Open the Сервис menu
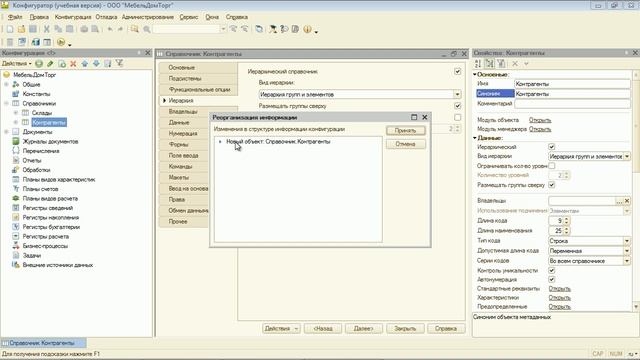 pos(189,17)
